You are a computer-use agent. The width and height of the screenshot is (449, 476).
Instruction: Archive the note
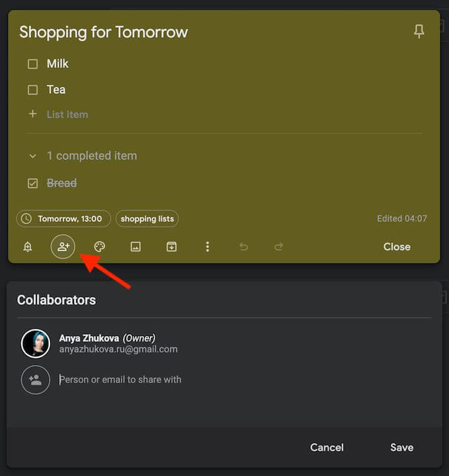pos(172,246)
